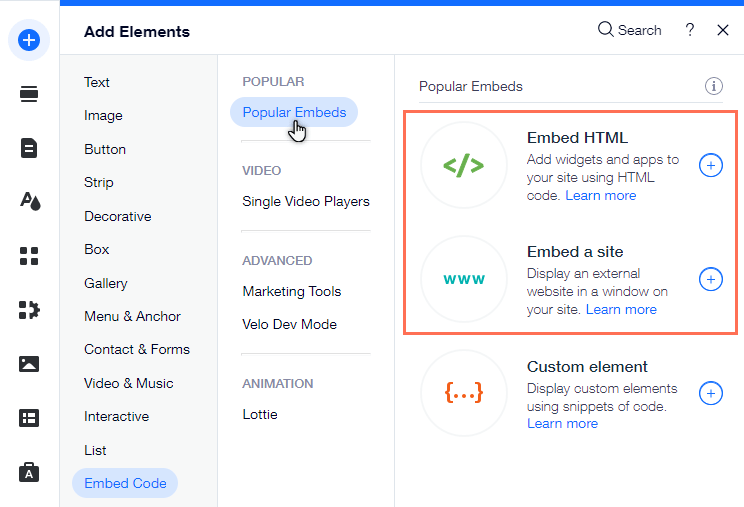Click the question mark help icon
Viewport: 744px width, 507px height.
click(690, 30)
